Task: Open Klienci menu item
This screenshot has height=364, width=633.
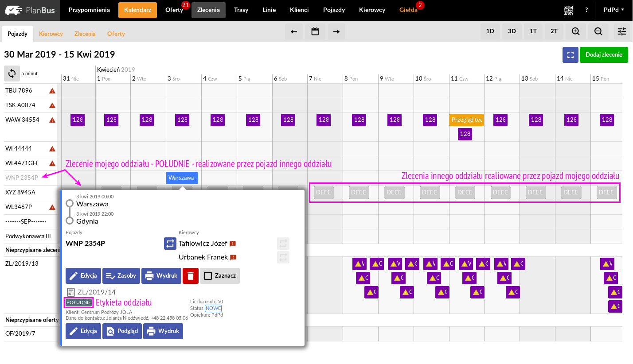Action: click(299, 10)
